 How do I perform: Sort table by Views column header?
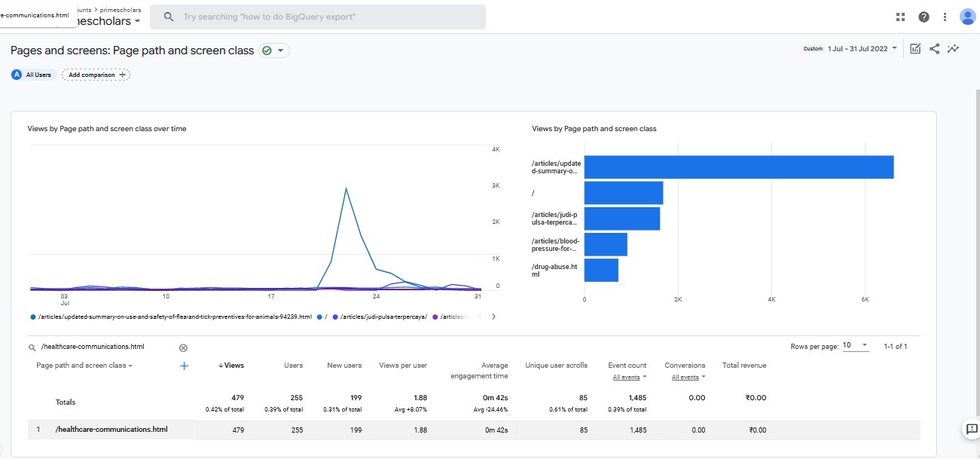(234, 366)
